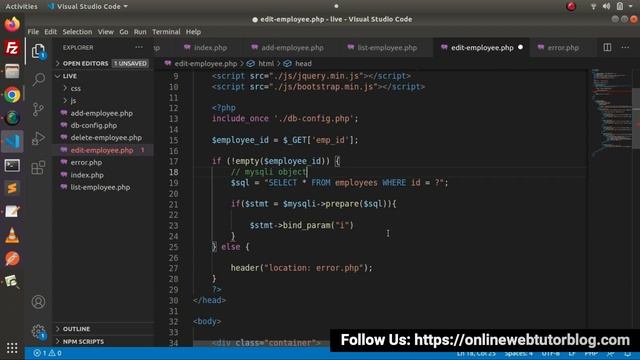640x360 pixels.
Task: Click the Split Editor Right icon
Action: (x=607, y=47)
